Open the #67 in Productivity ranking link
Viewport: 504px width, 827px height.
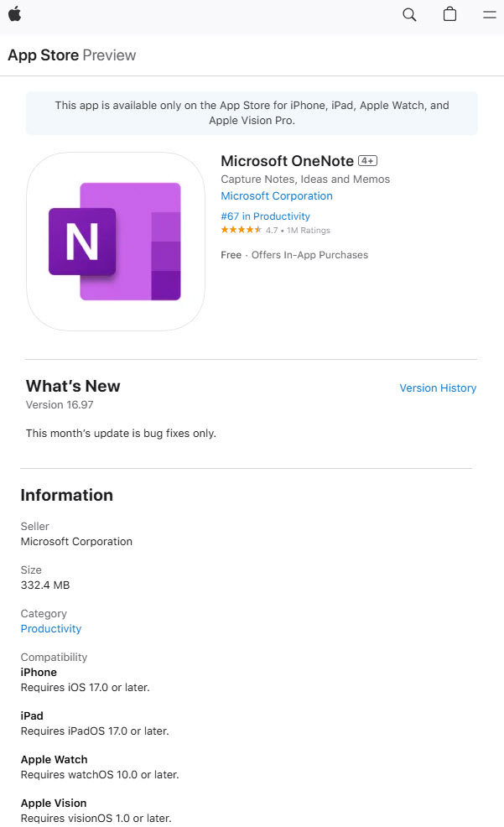pyautogui.click(x=265, y=216)
